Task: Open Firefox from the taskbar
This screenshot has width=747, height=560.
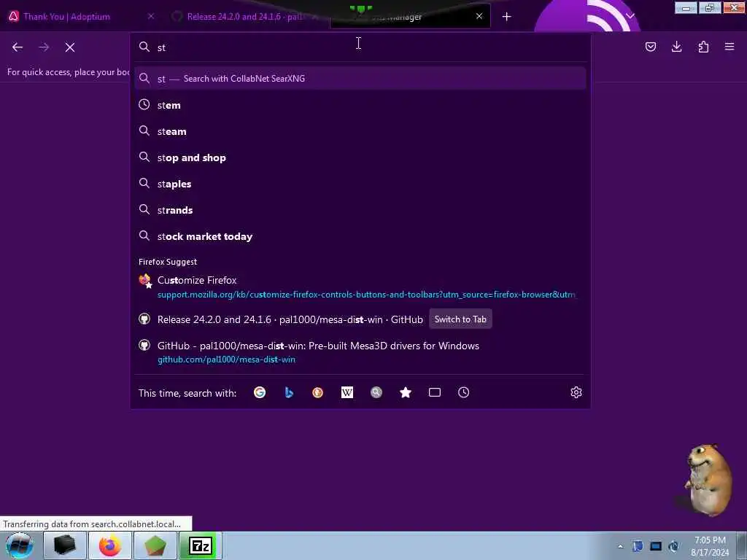Action: click(110, 545)
